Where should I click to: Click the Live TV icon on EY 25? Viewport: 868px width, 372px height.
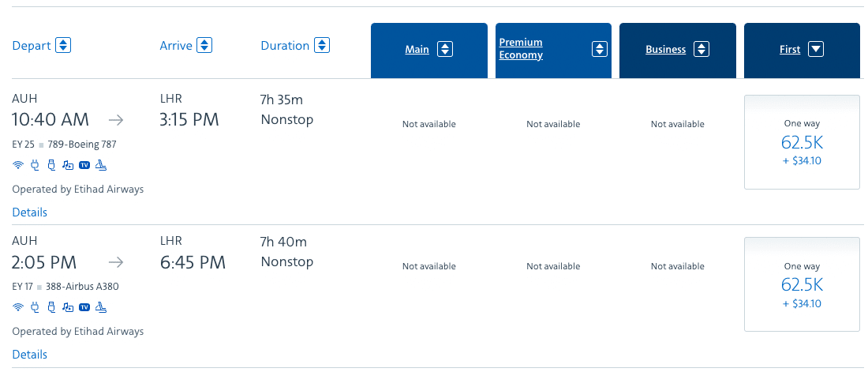[84, 165]
